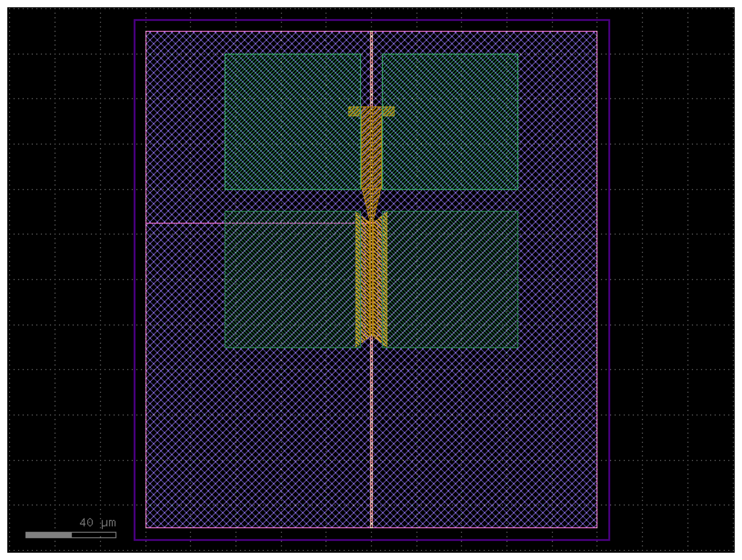The height and width of the screenshot is (560, 742).
Task: Click the gray and white scale bar
Action: click(71, 535)
